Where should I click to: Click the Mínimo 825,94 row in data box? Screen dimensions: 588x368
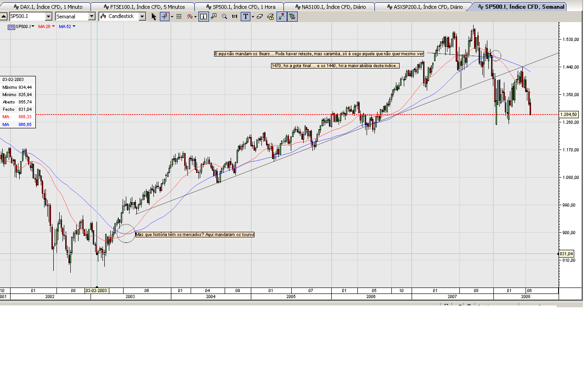pyautogui.click(x=17, y=94)
